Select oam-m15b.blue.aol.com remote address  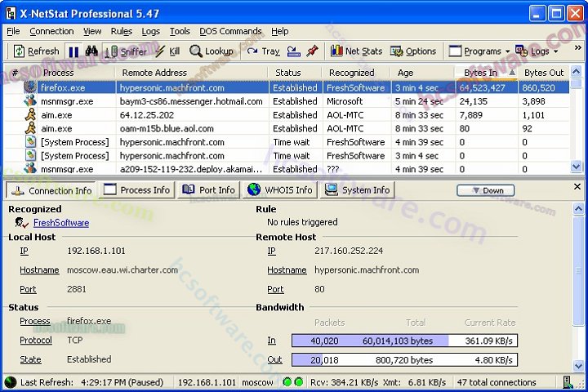(x=167, y=128)
